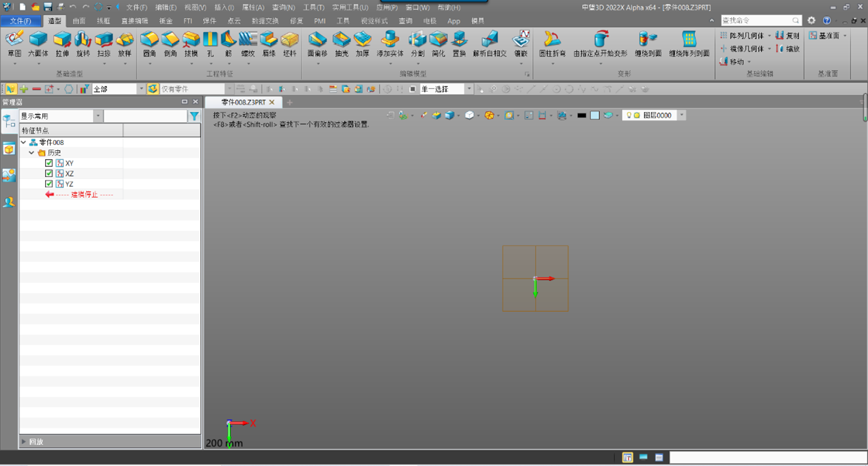Expand the 基准面 dropdown arrow

pyautogui.click(x=845, y=36)
